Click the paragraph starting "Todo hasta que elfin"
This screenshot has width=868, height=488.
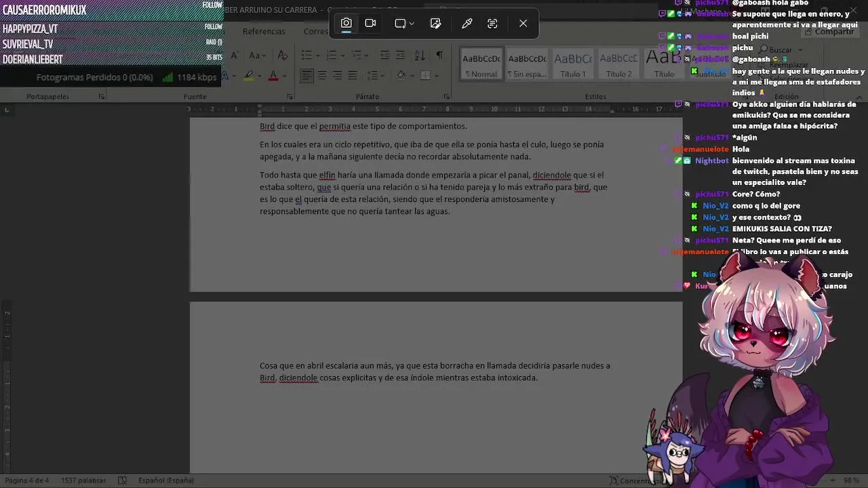(433, 193)
